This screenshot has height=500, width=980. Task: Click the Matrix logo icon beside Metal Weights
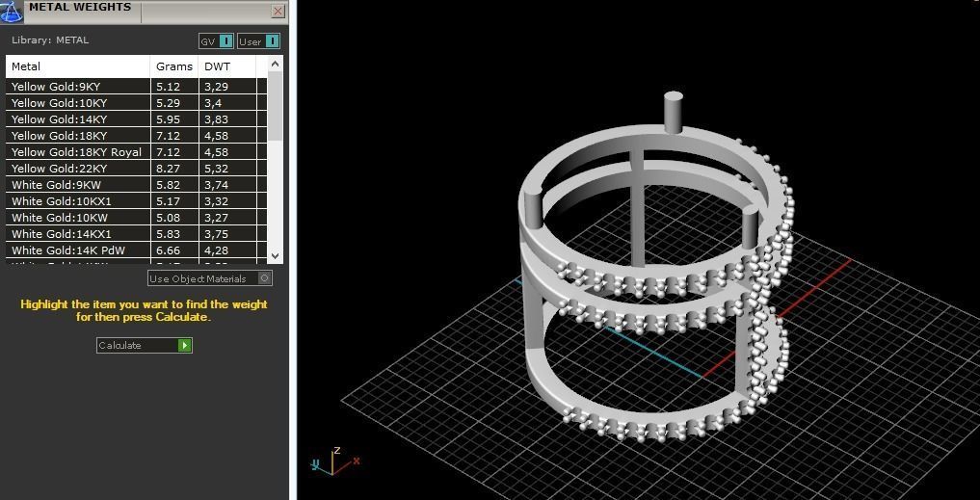click(12, 11)
